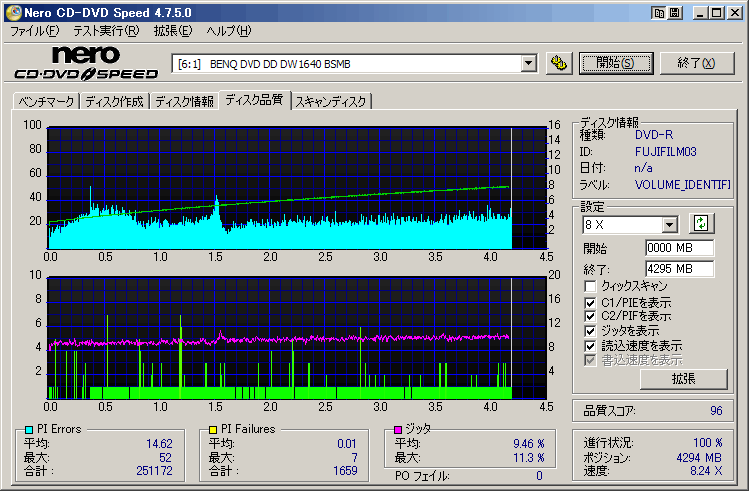The height and width of the screenshot is (491, 749).
Task: Click the PI Failures total 1659
Action: click(x=345, y=471)
